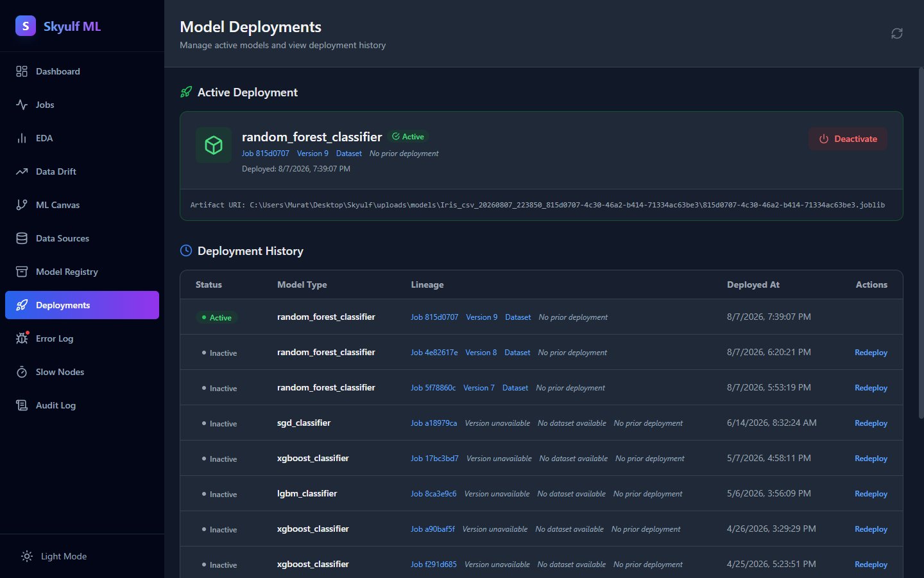Redeploy the sgd_classifier deployment
The width and height of the screenshot is (924, 578).
tap(871, 423)
